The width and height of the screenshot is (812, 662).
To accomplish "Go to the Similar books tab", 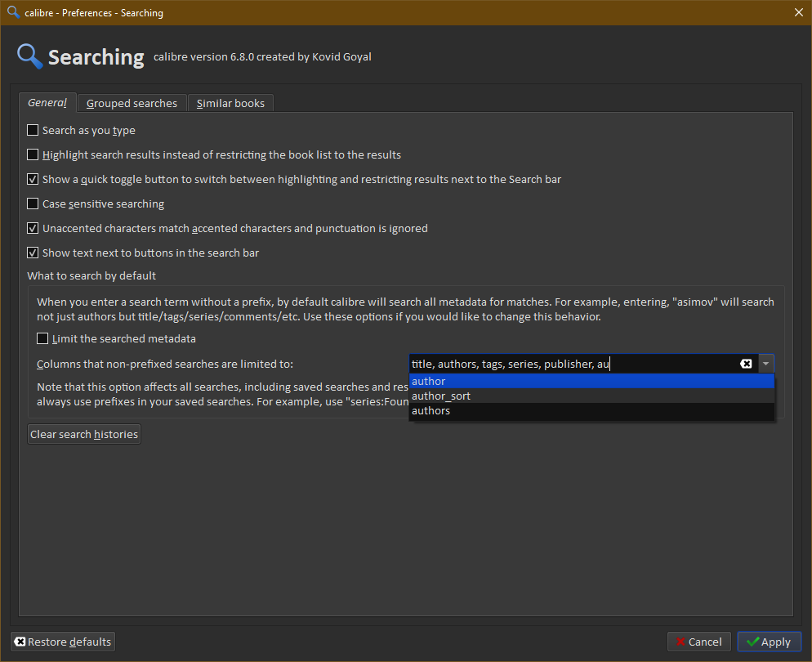I will click(230, 103).
